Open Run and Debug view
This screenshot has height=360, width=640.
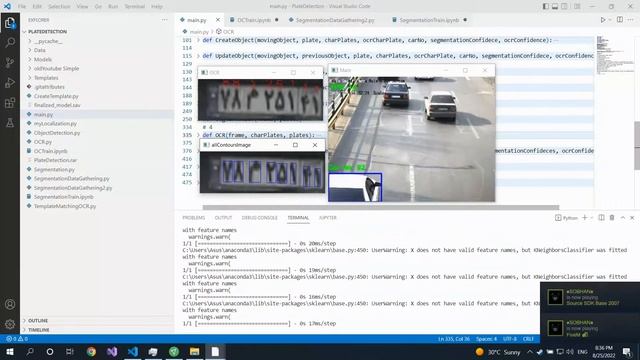pos(10,82)
